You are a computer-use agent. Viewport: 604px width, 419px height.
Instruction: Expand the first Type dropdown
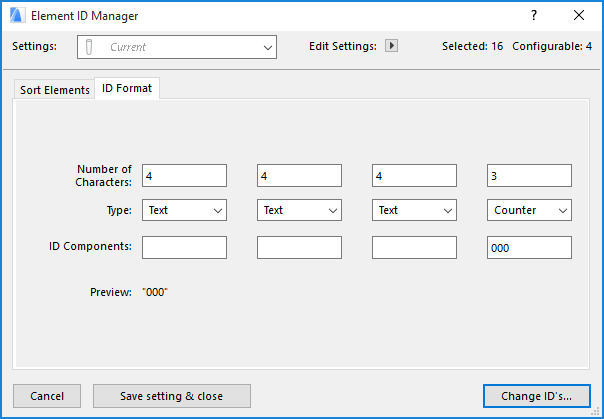pos(184,210)
